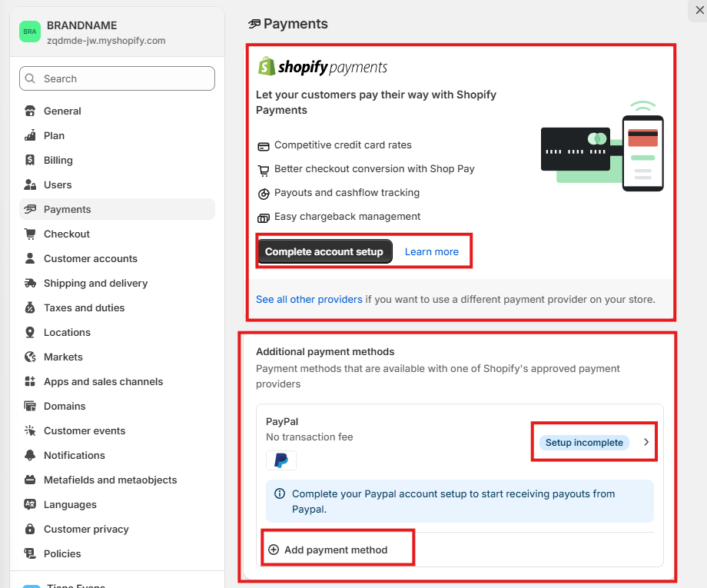The width and height of the screenshot is (707, 588).
Task: Click the Locations pin icon
Action: [30, 332]
